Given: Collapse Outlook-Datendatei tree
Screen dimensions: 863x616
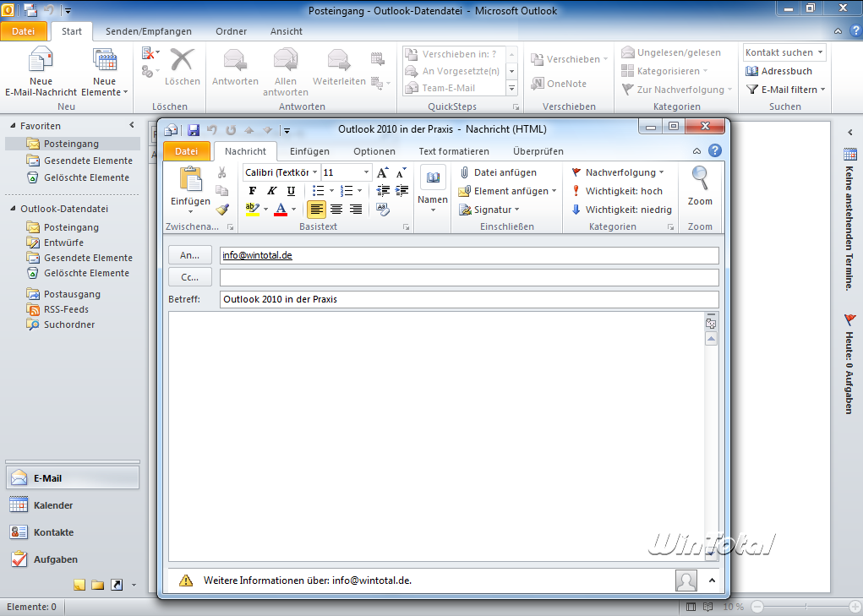Looking at the screenshot, I should click(13, 209).
